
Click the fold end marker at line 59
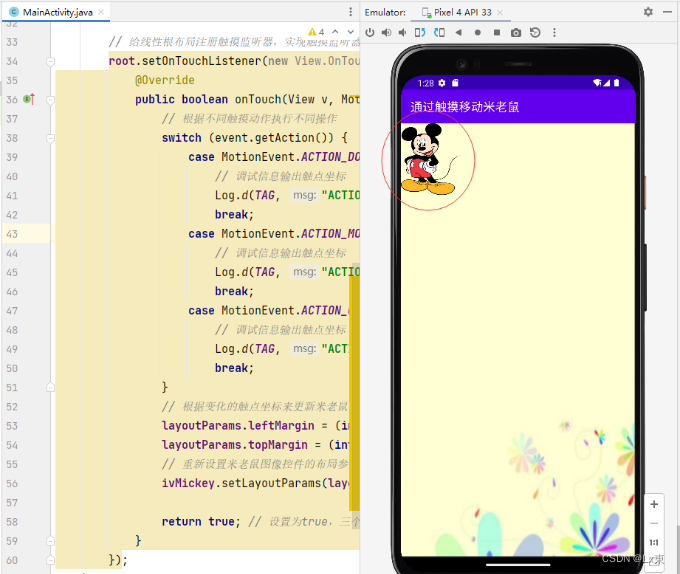point(50,541)
